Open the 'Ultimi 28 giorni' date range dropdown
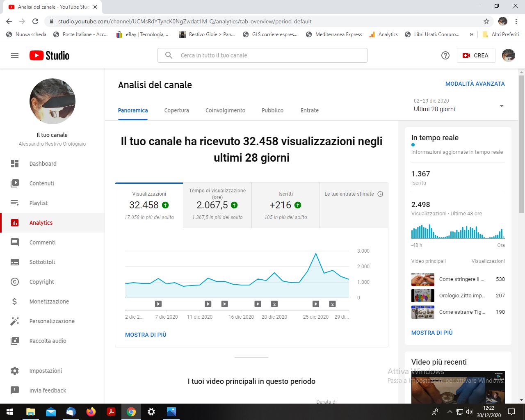 459,105
